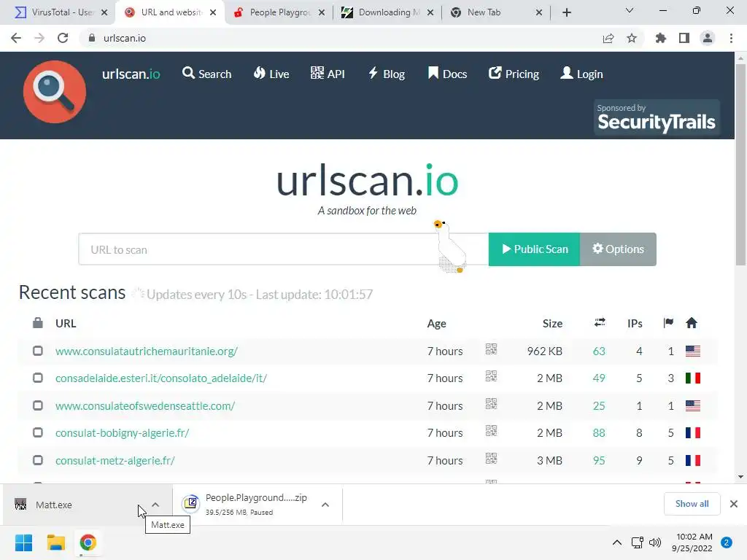Expand Matt.exe download options

tap(155, 505)
